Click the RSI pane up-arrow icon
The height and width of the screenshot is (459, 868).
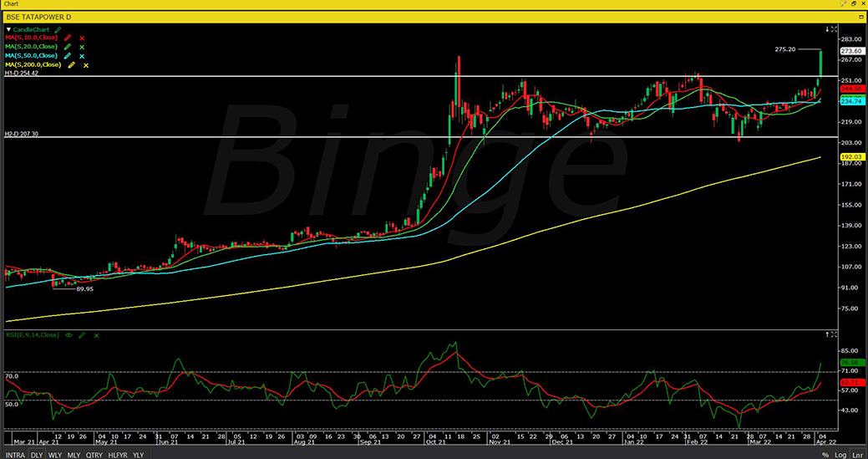click(x=828, y=334)
